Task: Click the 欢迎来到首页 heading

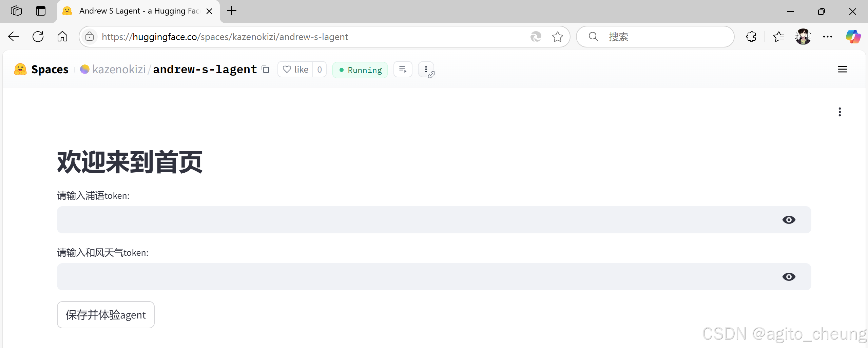Action: click(x=130, y=162)
